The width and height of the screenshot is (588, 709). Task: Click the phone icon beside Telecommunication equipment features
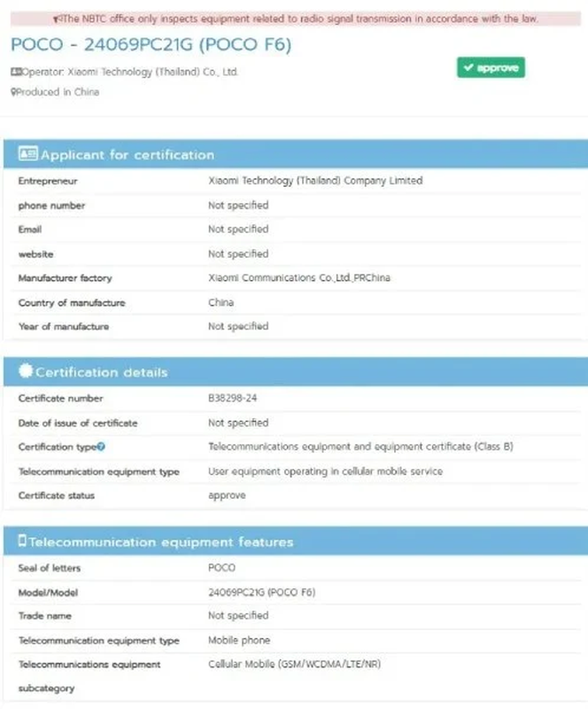(22, 541)
